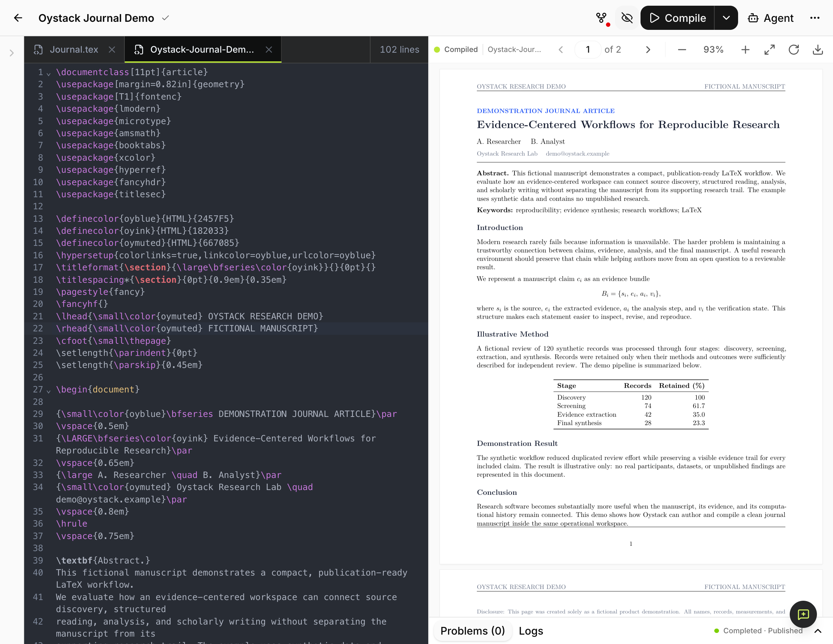Click the file icon on Oystack-Journal-Dem... tab
The width and height of the screenshot is (833, 644).
click(139, 50)
